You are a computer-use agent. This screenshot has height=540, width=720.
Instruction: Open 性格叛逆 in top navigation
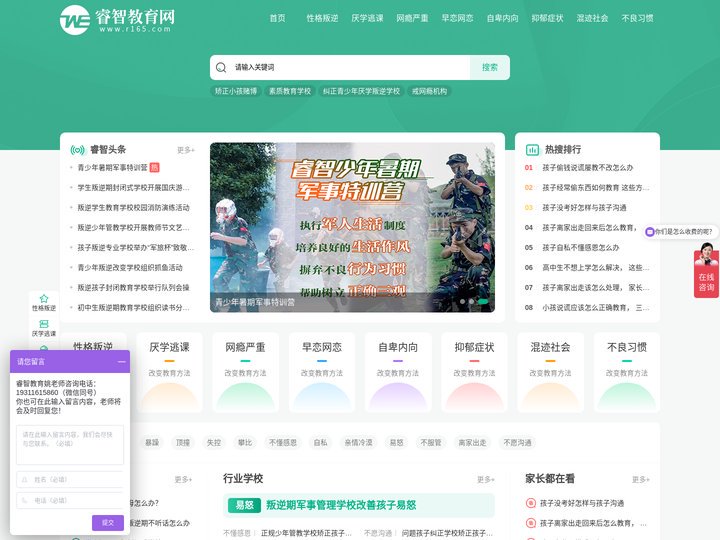tap(322, 18)
